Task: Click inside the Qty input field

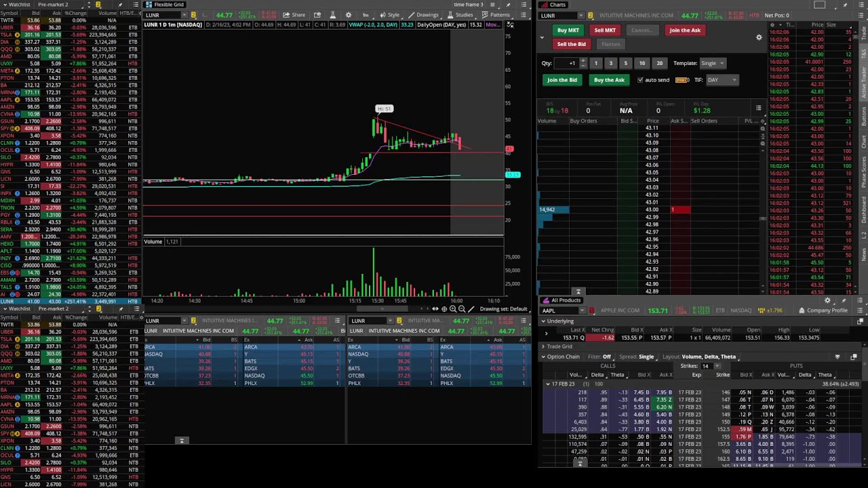Action: click(567, 63)
